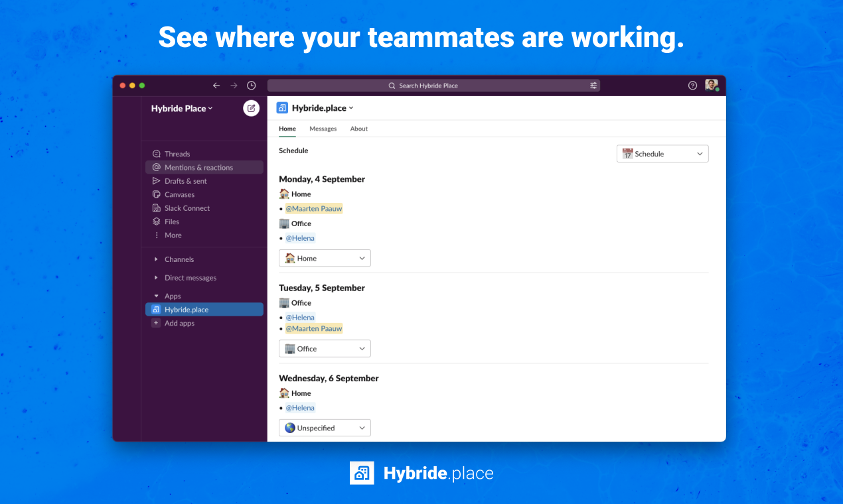Screen dimensions: 843x504
Task: Open the help question mark icon
Action: coord(692,86)
